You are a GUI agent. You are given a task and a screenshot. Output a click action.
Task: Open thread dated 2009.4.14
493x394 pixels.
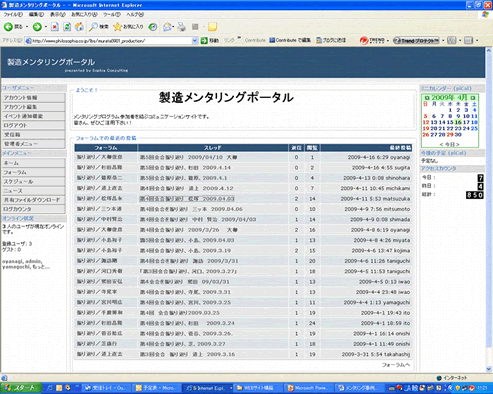click(x=185, y=168)
